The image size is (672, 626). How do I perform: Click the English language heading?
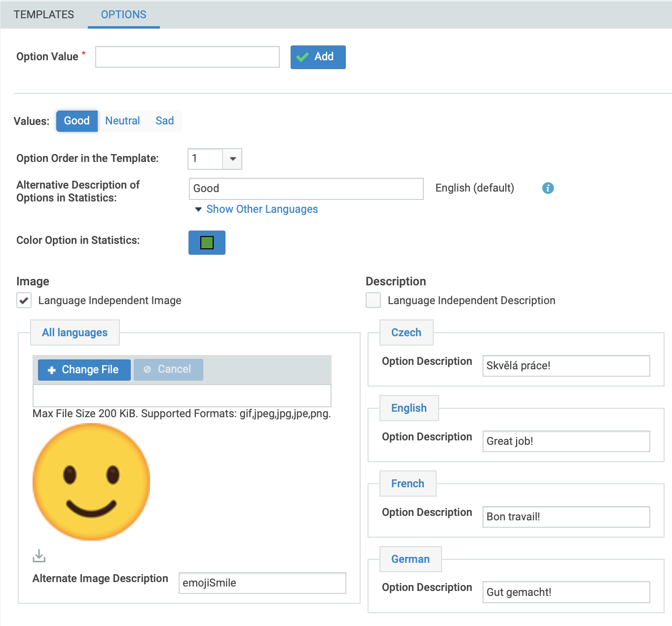point(409,408)
